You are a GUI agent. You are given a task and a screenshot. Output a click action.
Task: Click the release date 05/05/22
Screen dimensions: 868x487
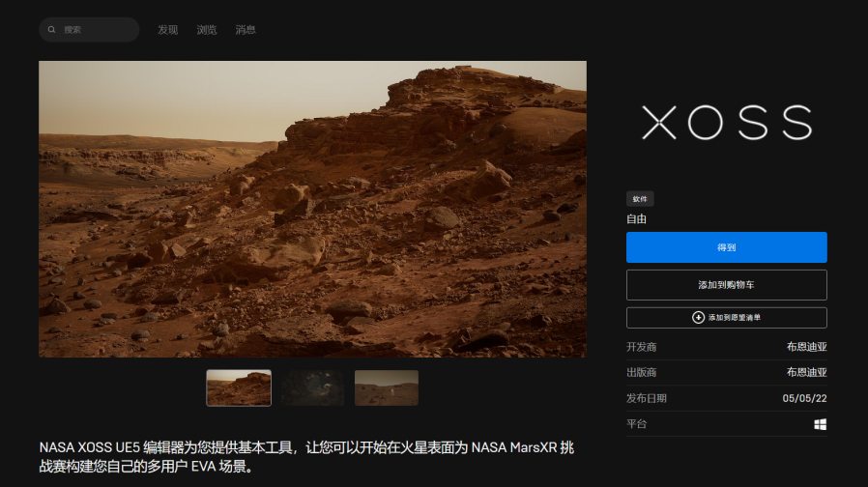804,398
